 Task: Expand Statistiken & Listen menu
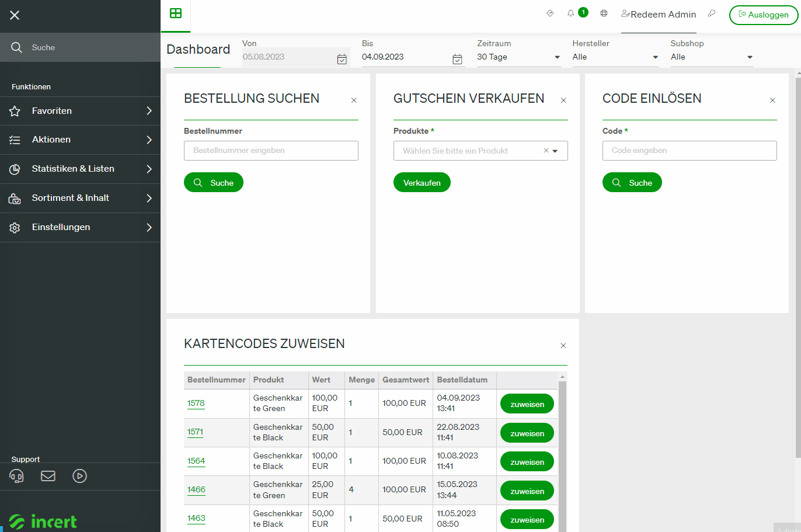[80, 169]
